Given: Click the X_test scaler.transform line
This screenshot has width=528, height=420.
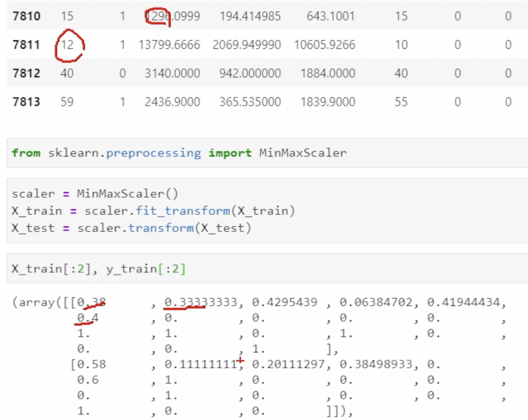Looking at the screenshot, I should [131, 228].
